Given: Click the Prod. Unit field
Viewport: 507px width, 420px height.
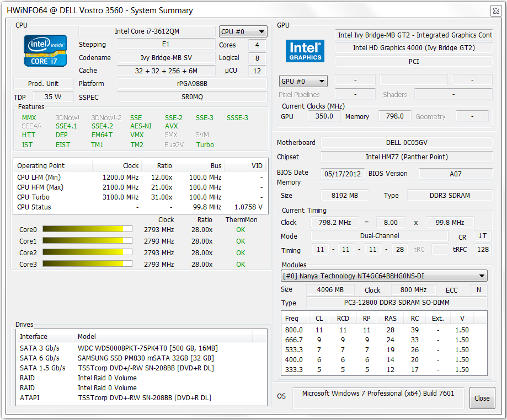Looking at the screenshot, I should tap(44, 84).
